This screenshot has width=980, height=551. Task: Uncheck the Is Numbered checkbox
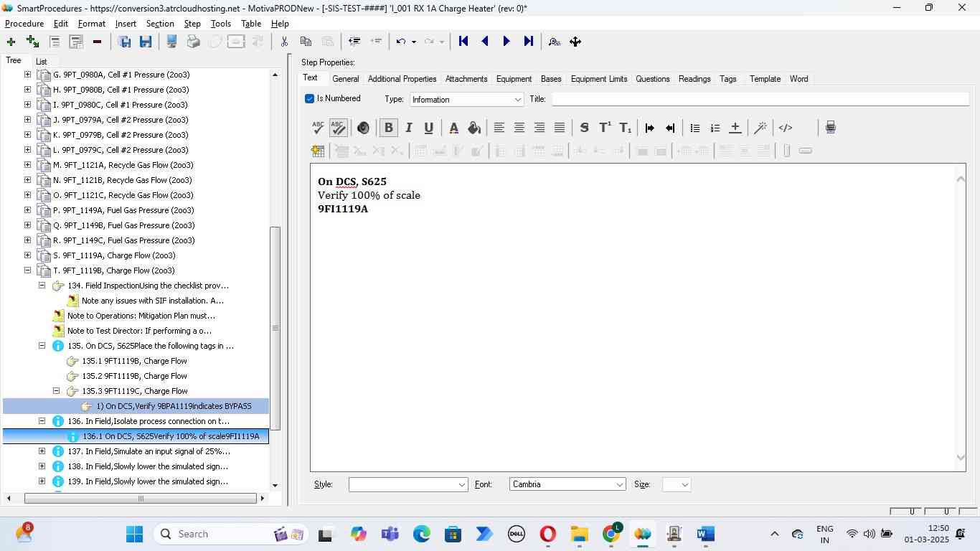(309, 98)
